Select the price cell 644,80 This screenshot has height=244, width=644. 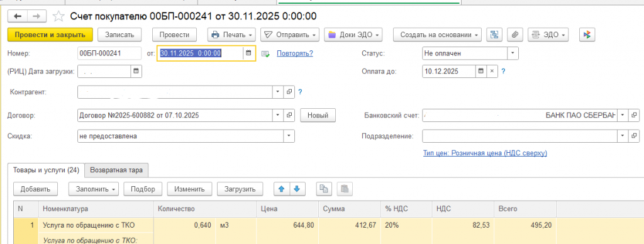point(287,225)
